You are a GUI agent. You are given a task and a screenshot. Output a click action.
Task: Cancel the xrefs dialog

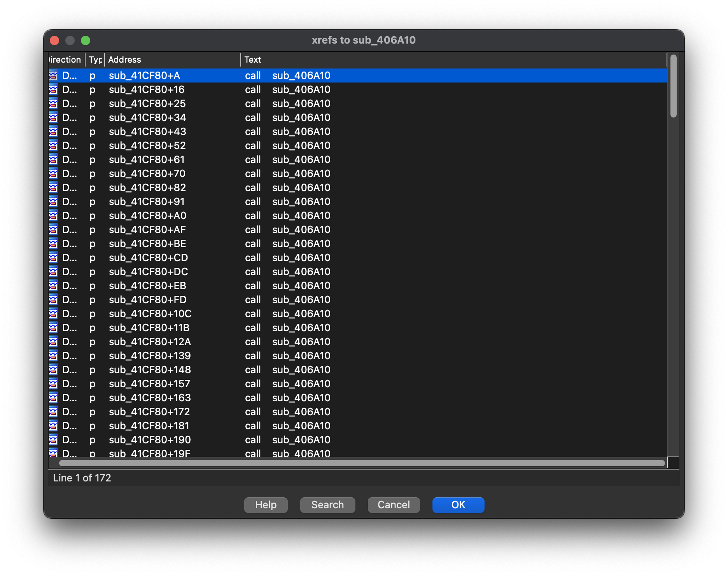[394, 505]
